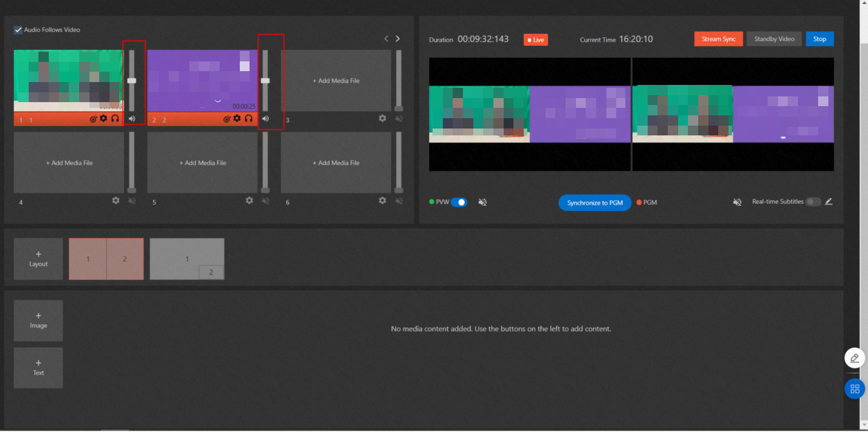
Task: Select the picture-in-picture layout
Action: pos(187,259)
